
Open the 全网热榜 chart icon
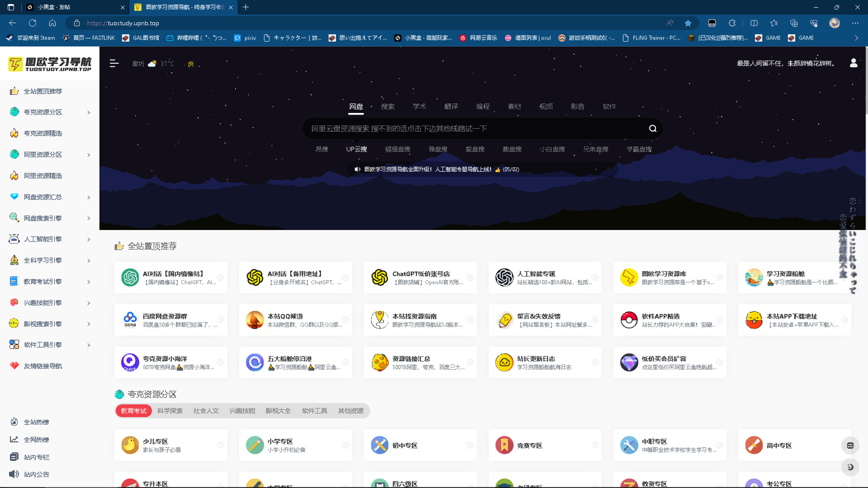14,439
